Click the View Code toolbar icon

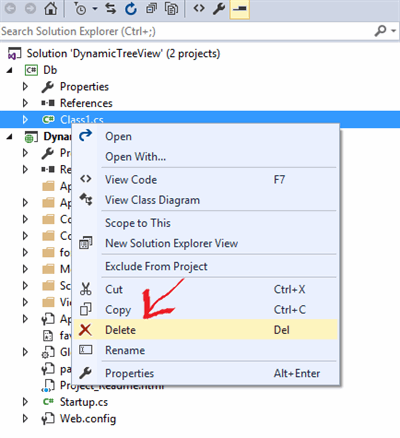click(x=199, y=8)
